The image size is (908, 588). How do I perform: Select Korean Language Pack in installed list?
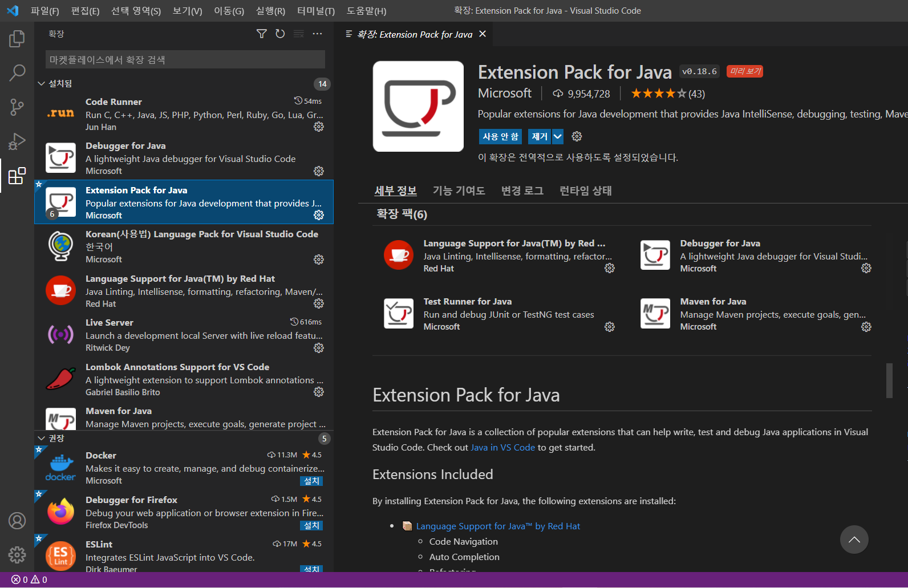(x=184, y=246)
